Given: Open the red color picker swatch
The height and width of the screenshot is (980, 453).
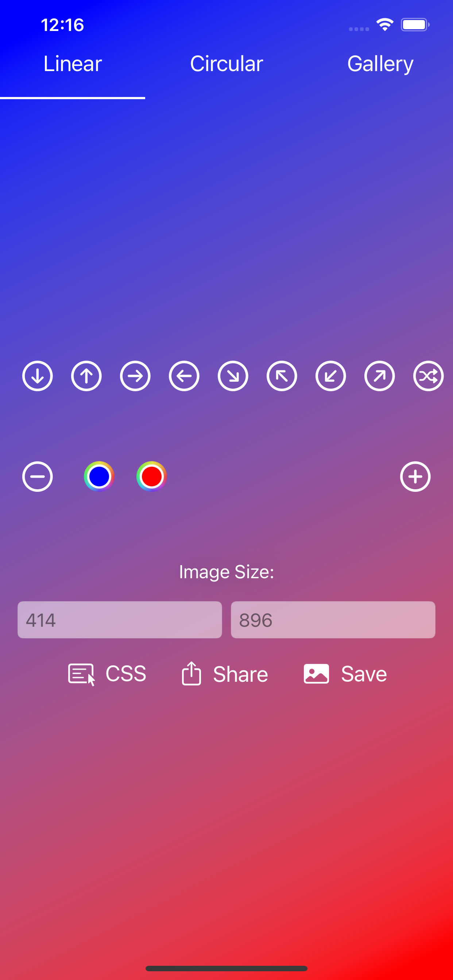Looking at the screenshot, I should point(151,476).
